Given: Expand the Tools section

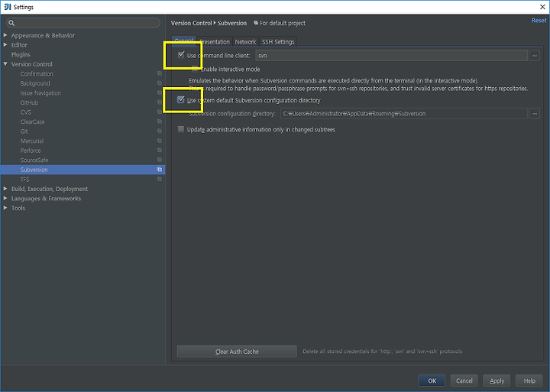Looking at the screenshot, I should [5, 208].
